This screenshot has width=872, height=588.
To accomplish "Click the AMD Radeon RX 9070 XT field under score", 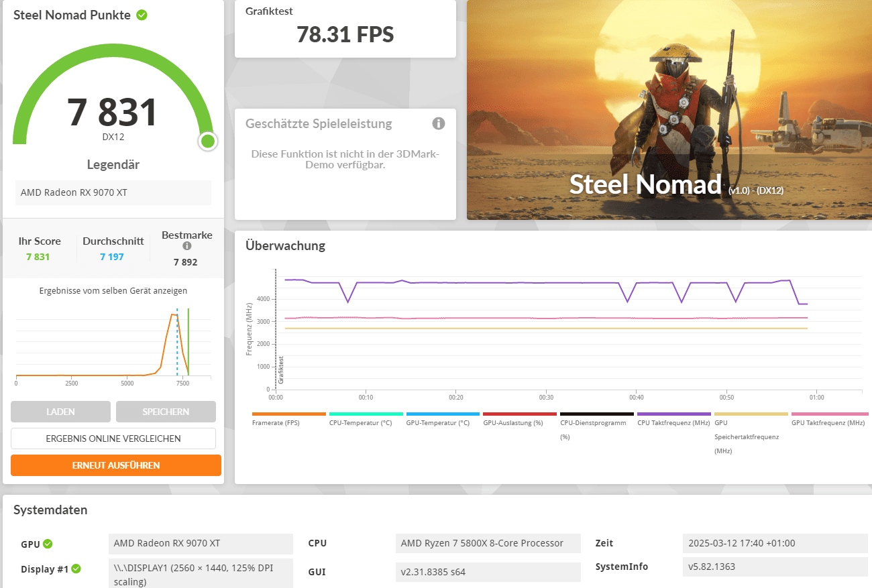I will point(113,192).
